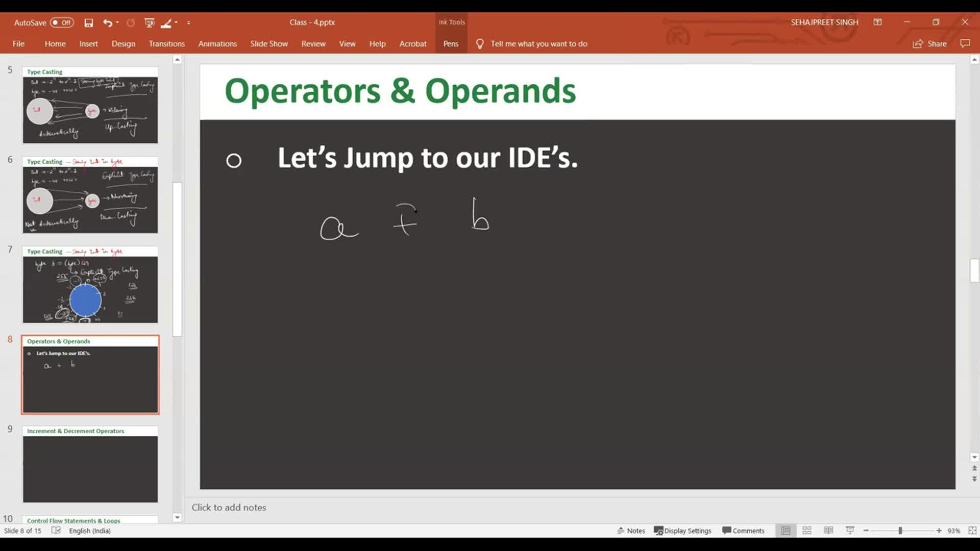
Task: Open Customize Quick Access Toolbar dropdown
Action: pyautogui.click(x=188, y=22)
